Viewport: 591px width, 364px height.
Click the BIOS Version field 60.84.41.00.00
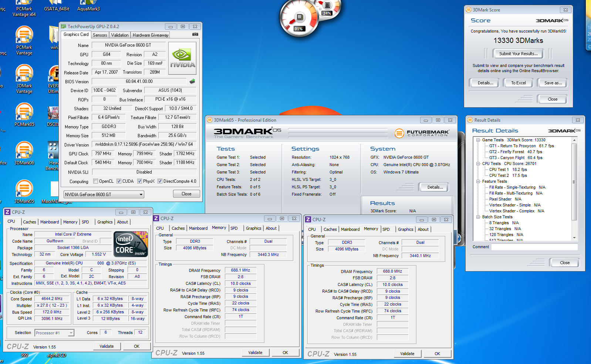tap(139, 81)
